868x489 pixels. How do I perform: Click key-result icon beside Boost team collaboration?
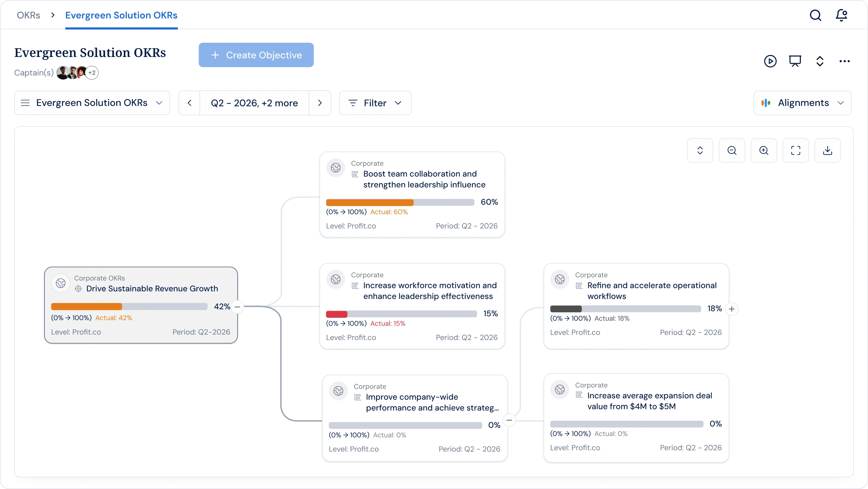click(355, 174)
